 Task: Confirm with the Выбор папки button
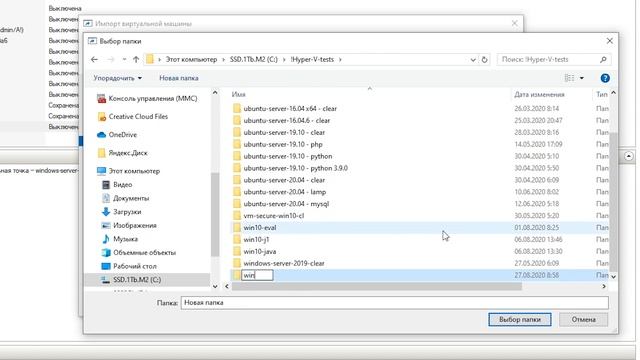[520, 320]
